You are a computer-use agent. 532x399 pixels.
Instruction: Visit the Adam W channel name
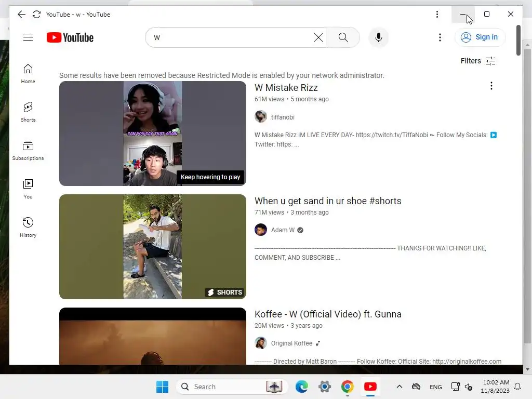click(283, 230)
